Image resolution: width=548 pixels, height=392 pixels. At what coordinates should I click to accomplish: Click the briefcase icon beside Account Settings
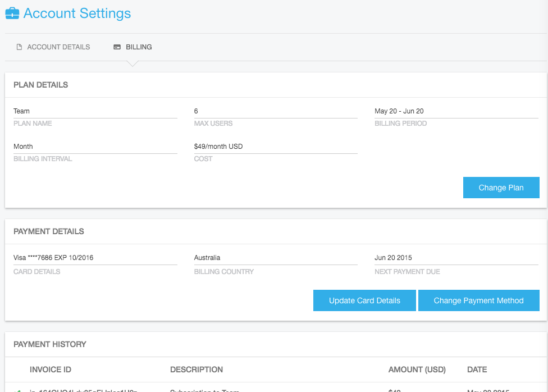point(12,13)
